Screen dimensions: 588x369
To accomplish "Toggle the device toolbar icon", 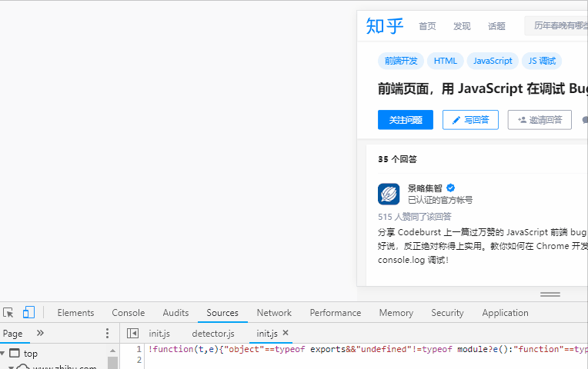I will tap(28, 312).
